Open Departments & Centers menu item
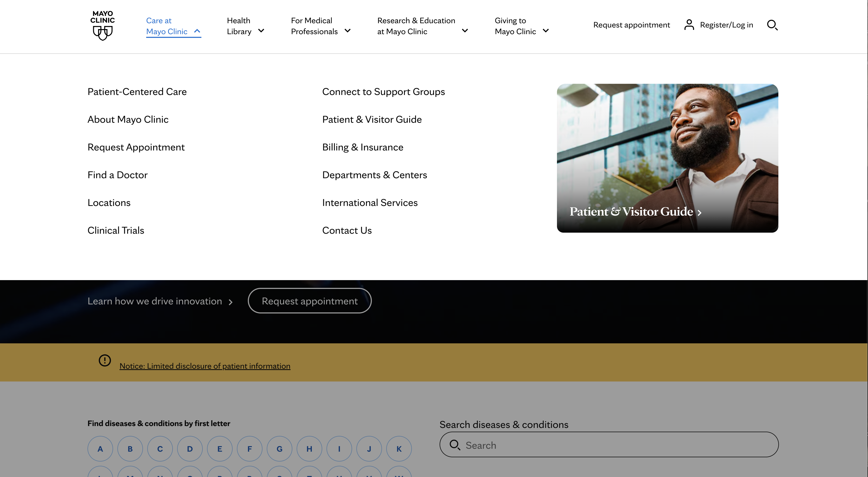 [374, 175]
